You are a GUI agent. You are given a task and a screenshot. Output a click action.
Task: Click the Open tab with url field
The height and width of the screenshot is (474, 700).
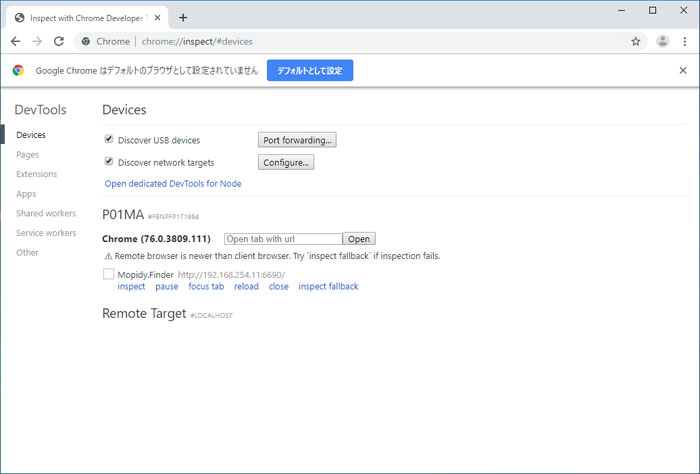click(283, 239)
